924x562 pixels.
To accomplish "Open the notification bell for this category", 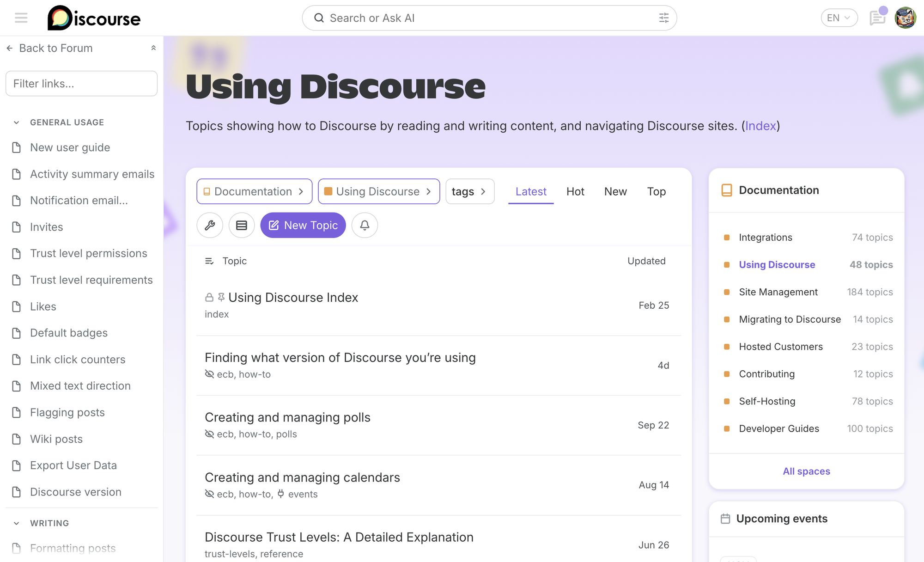I will (365, 225).
